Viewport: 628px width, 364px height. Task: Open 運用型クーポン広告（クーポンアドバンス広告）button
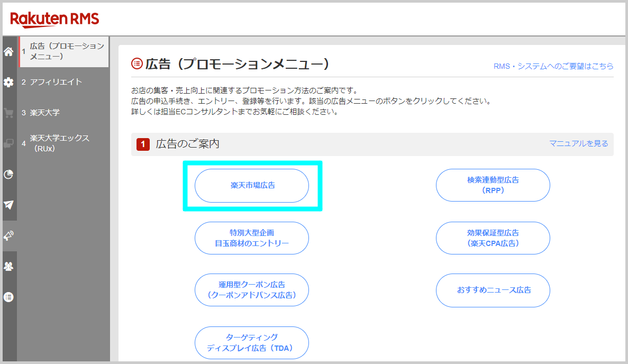[251, 290]
